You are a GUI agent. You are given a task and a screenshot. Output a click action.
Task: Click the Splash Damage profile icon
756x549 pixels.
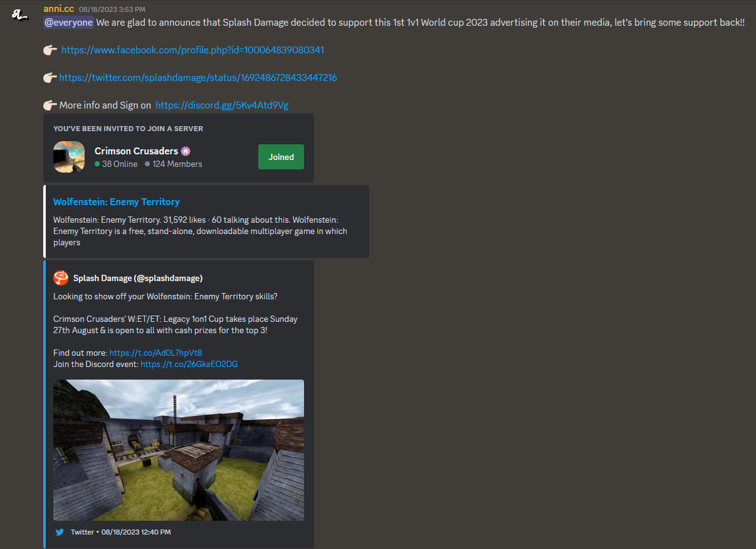click(x=61, y=278)
